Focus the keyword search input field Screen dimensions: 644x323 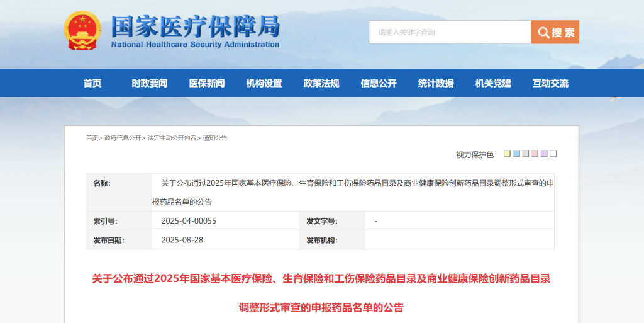[x=450, y=32]
